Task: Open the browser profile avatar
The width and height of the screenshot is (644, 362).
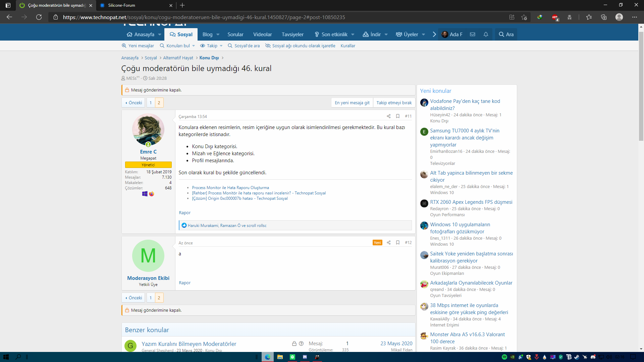Action: pyautogui.click(x=619, y=17)
